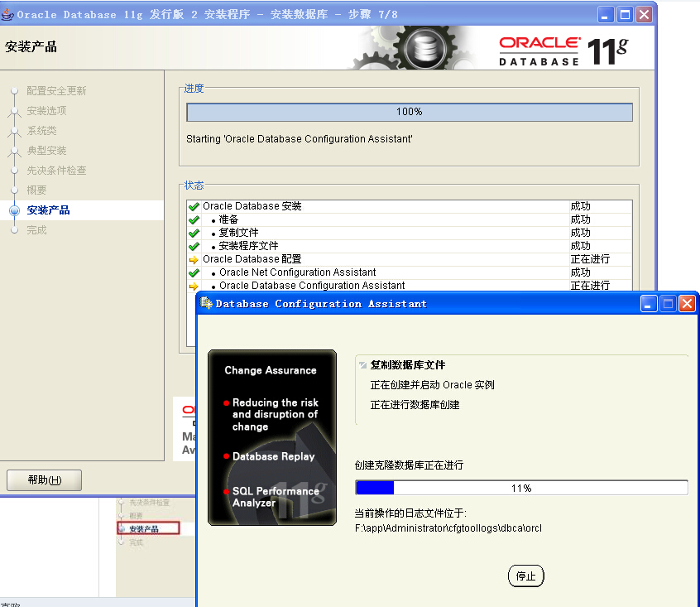
Task: Select 先决条件检查 step in sidebar
Action: pyautogui.click(x=56, y=171)
